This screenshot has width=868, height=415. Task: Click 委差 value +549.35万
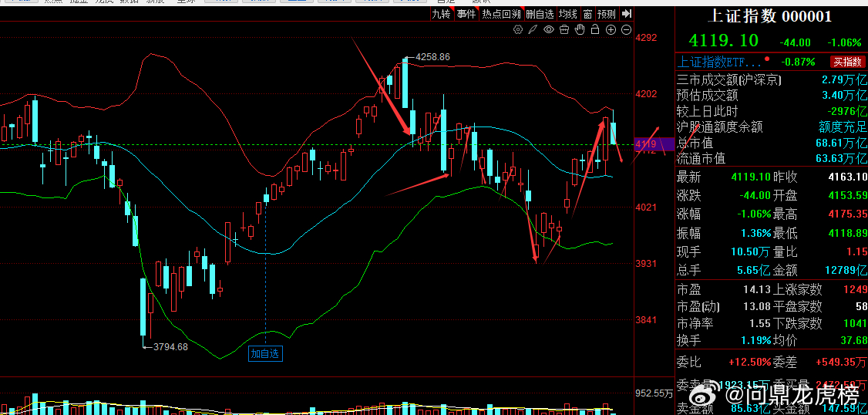[x=842, y=363]
